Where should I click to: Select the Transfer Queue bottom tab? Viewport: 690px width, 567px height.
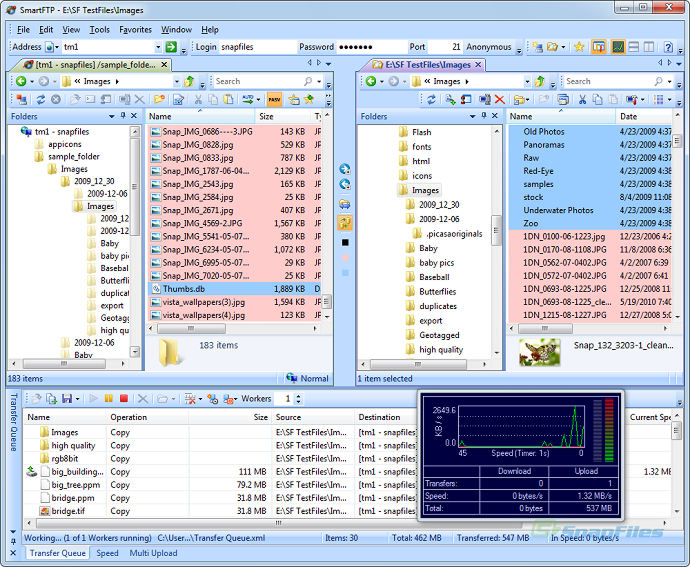(57, 553)
